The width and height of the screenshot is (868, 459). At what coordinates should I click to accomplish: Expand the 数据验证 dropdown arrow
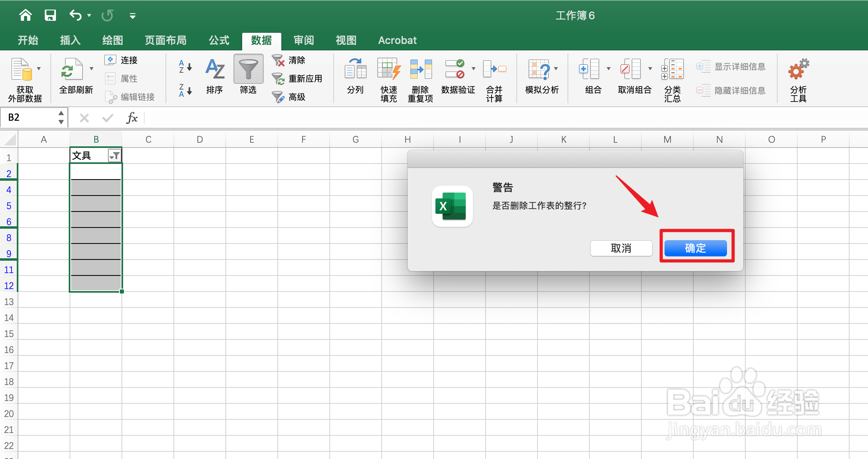(474, 69)
